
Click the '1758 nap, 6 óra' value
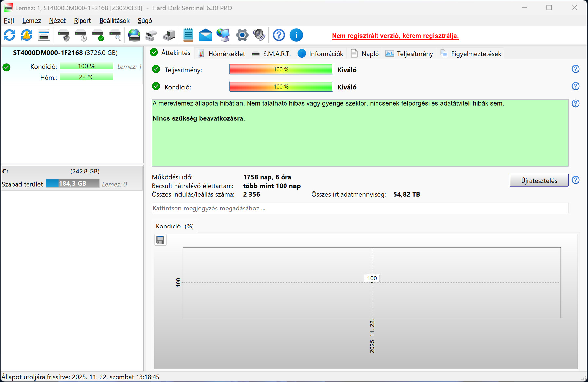click(x=267, y=177)
